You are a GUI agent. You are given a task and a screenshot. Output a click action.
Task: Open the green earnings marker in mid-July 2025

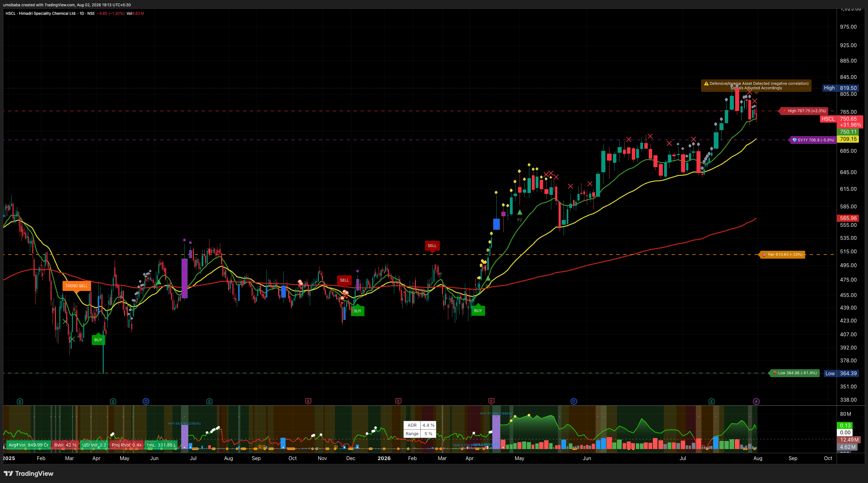point(209,401)
